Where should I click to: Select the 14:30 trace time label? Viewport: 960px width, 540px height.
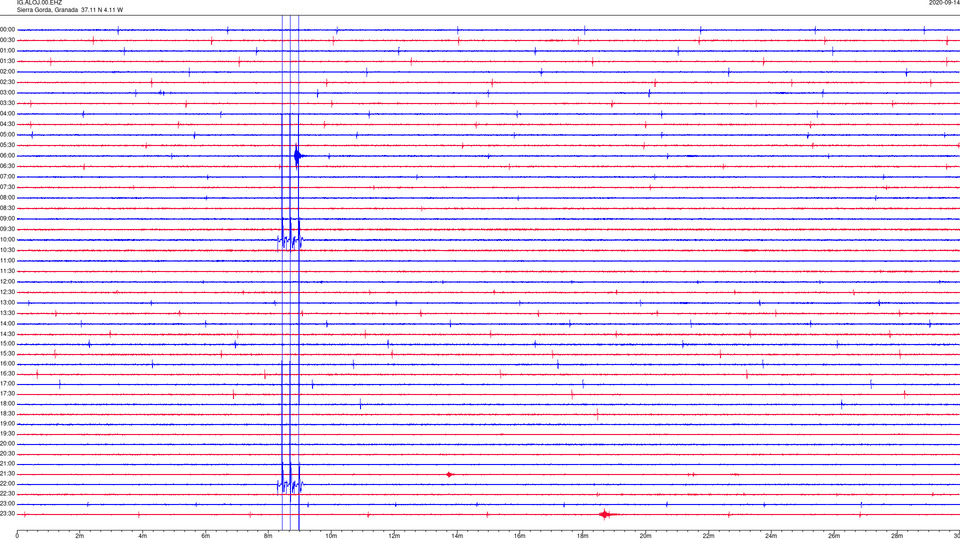(x=7, y=334)
